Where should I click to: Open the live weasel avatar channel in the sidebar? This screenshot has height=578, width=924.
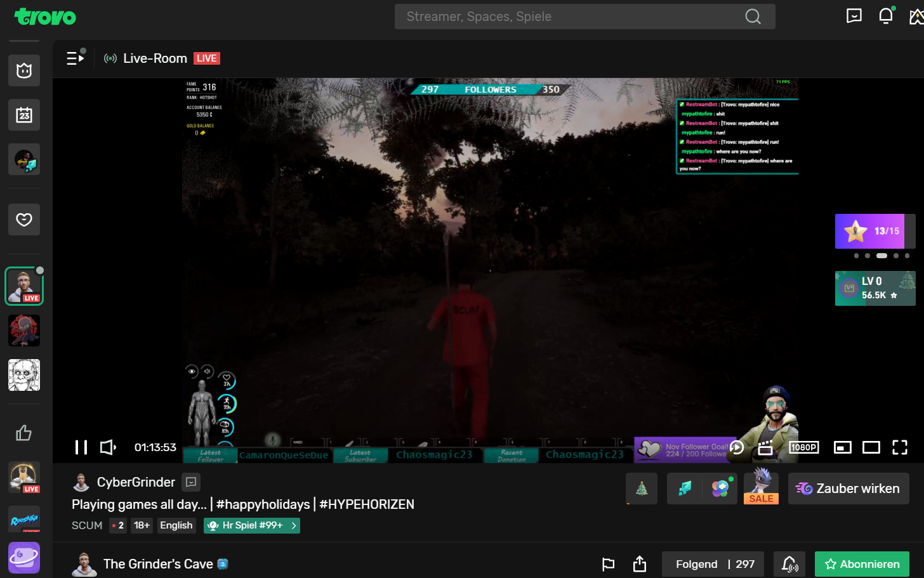[x=24, y=478]
